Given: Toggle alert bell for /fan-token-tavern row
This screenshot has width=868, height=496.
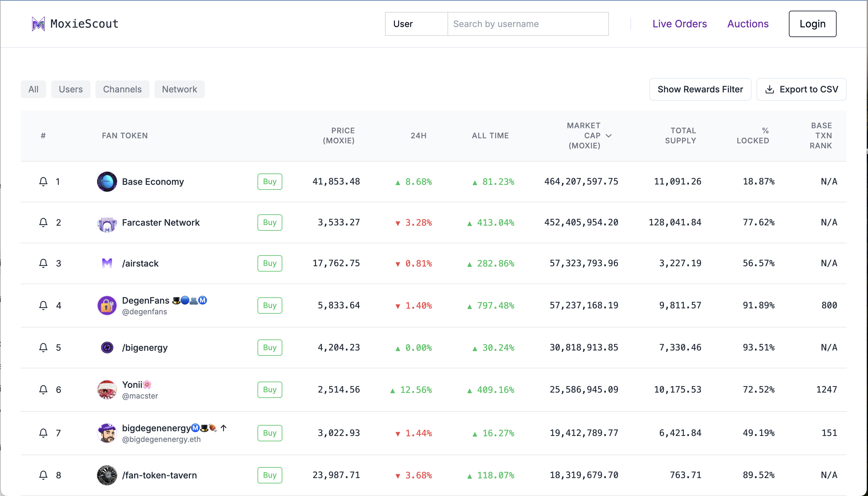Looking at the screenshot, I should pos(43,475).
